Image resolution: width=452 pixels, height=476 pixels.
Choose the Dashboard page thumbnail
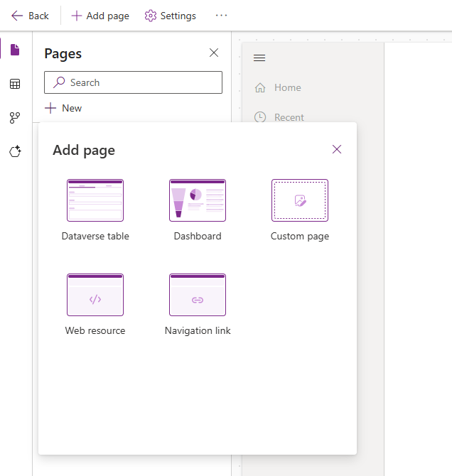point(198,200)
